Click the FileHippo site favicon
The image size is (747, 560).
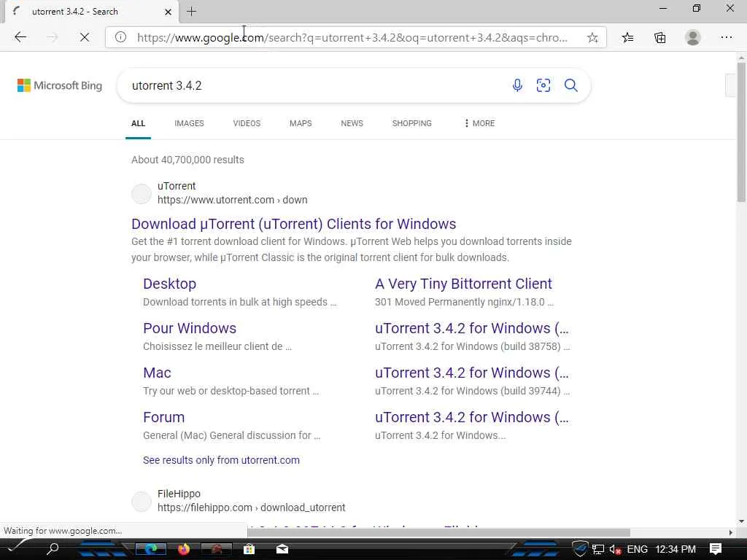(141, 502)
